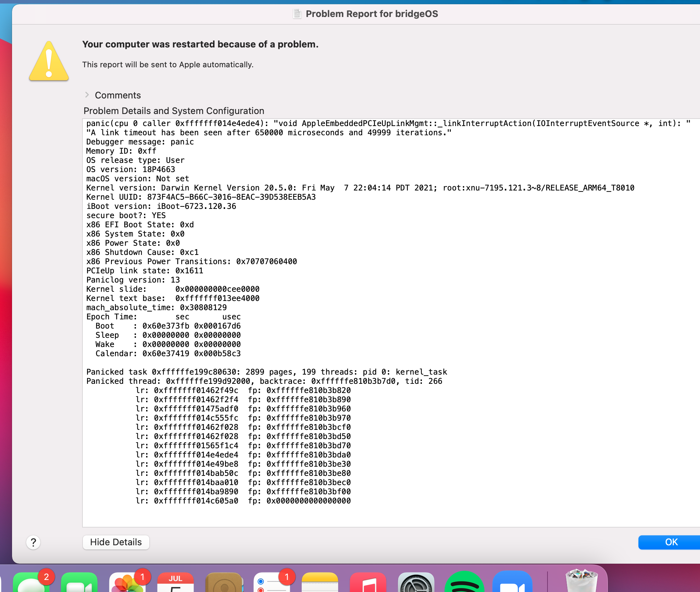Launch the Music app in the Dock

coord(368,584)
